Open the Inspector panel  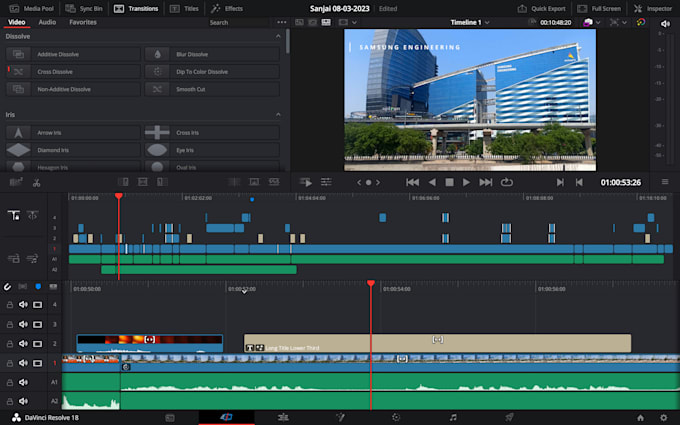pos(653,8)
